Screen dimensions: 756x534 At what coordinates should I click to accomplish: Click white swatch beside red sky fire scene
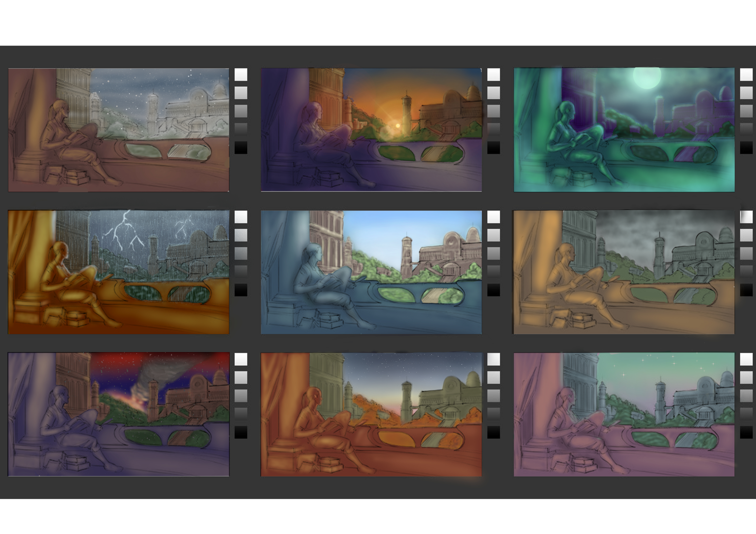pyautogui.click(x=241, y=359)
